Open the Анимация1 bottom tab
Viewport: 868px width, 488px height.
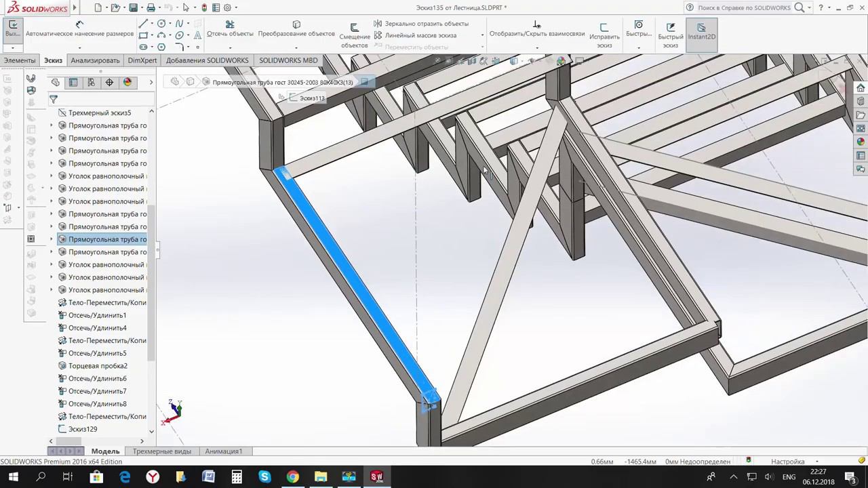tap(224, 451)
